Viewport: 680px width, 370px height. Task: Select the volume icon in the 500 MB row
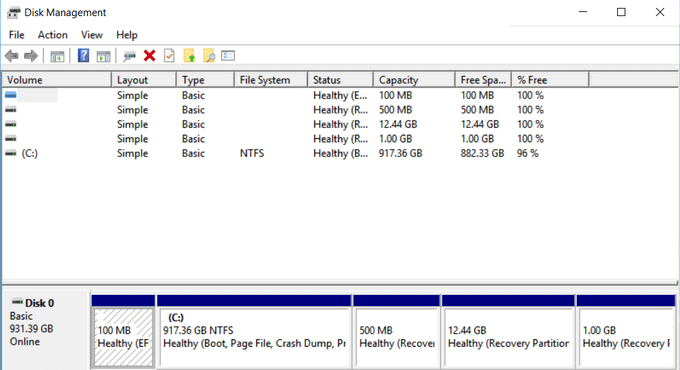pos(11,110)
